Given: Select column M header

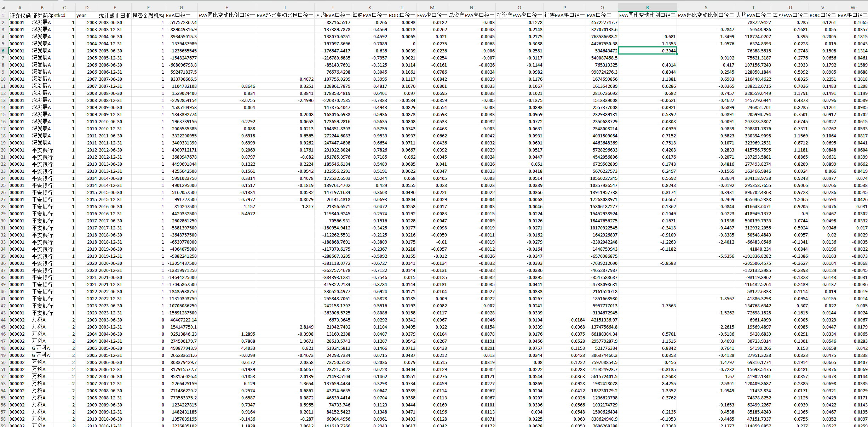Looking at the screenshot, I should click(432, 7).
